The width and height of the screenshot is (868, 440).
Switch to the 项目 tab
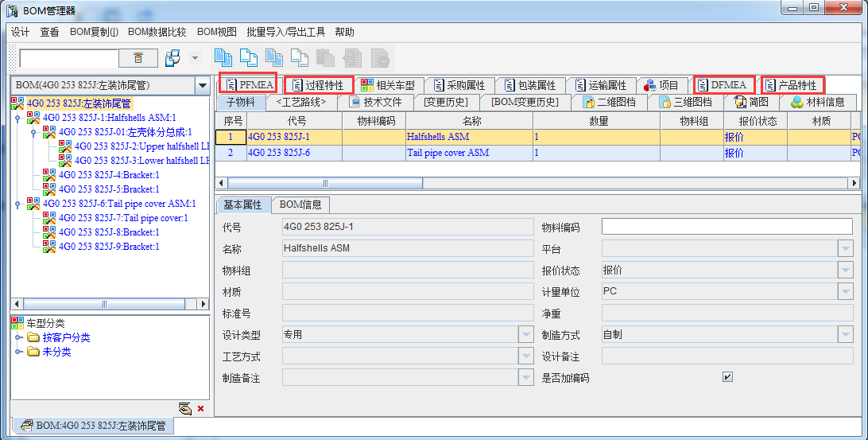pyautogui.click(x=663, y=85)
